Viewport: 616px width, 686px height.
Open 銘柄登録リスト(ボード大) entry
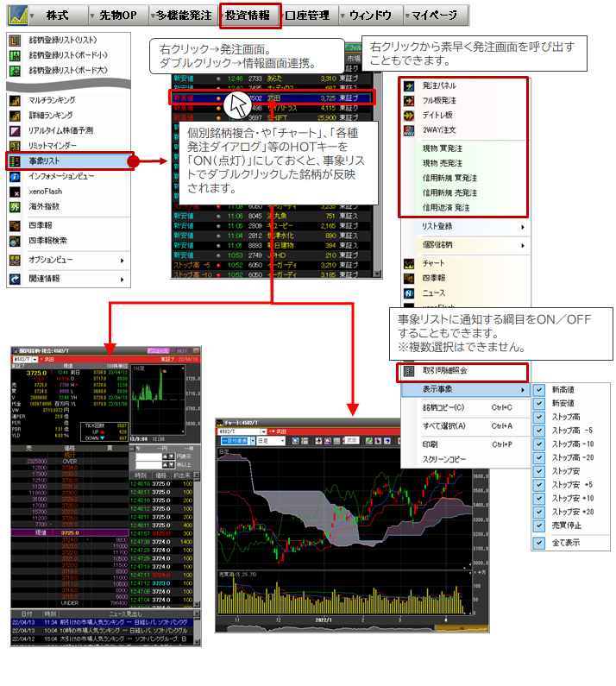pyautogui.click(x=68, y=70)
